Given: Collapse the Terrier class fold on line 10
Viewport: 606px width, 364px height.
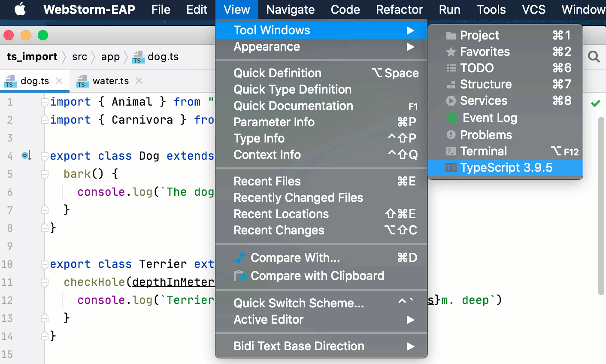Looking at the screenshot, I should pyautogui.click(x=44, y=264).
